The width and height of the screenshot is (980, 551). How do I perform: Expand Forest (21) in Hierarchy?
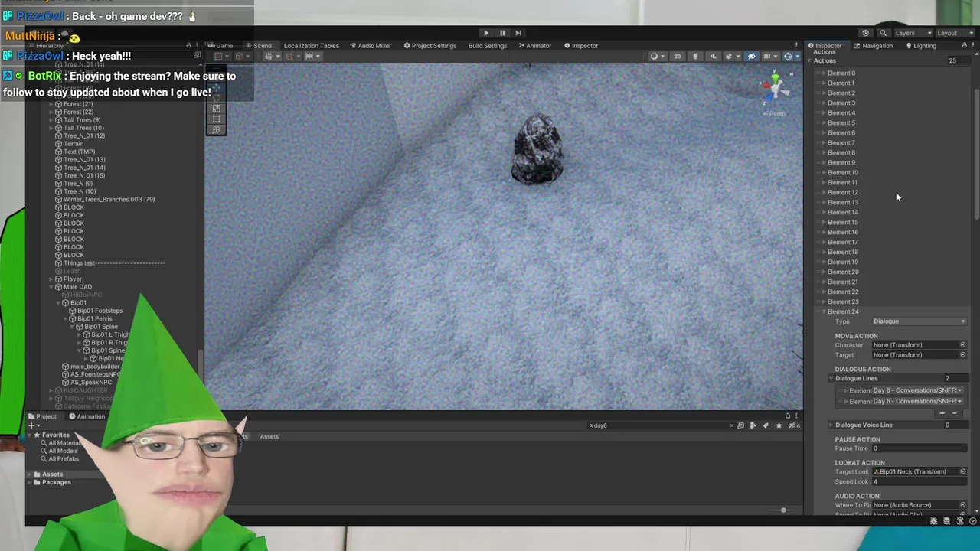point(51,104)
